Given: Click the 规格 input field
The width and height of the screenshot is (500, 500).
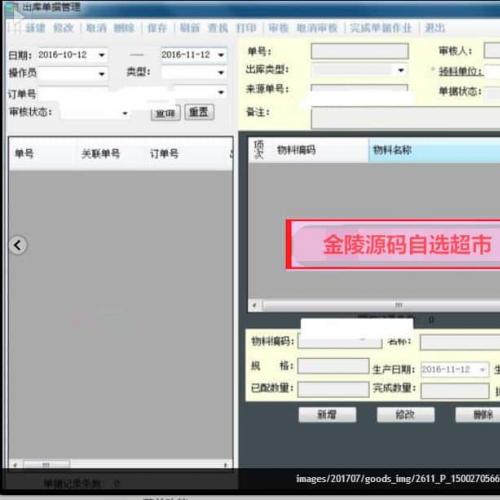Looking at the screenshot, I should pos(333,366).
